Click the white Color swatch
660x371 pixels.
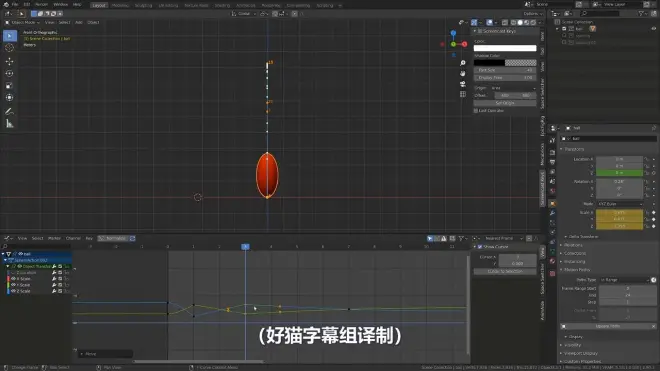505,48
